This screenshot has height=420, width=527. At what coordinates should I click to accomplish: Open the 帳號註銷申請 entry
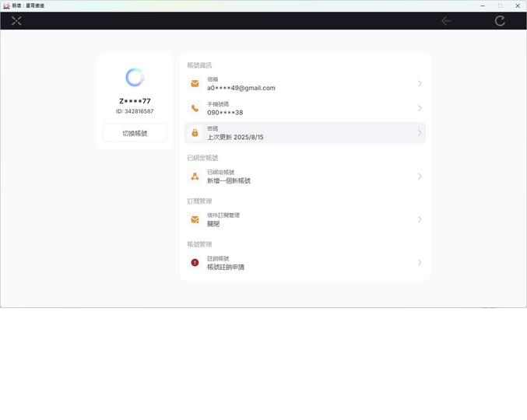pos(226,268)
